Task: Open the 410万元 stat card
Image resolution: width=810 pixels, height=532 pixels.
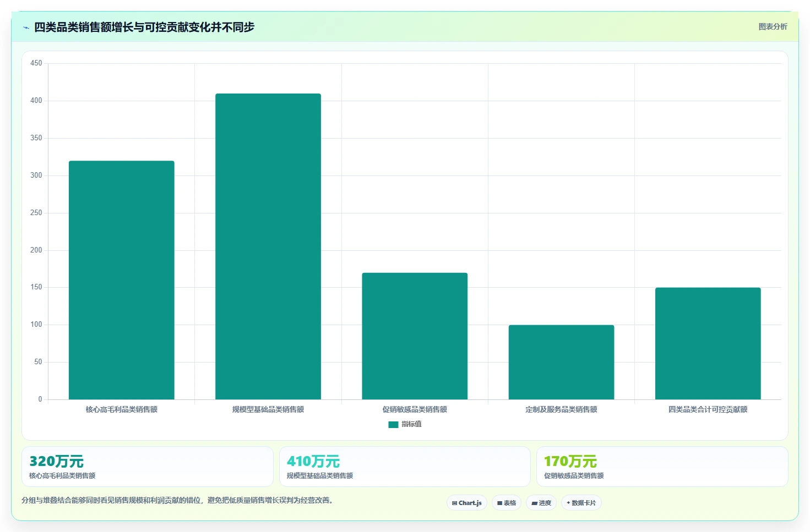Action: pos(405,467)
